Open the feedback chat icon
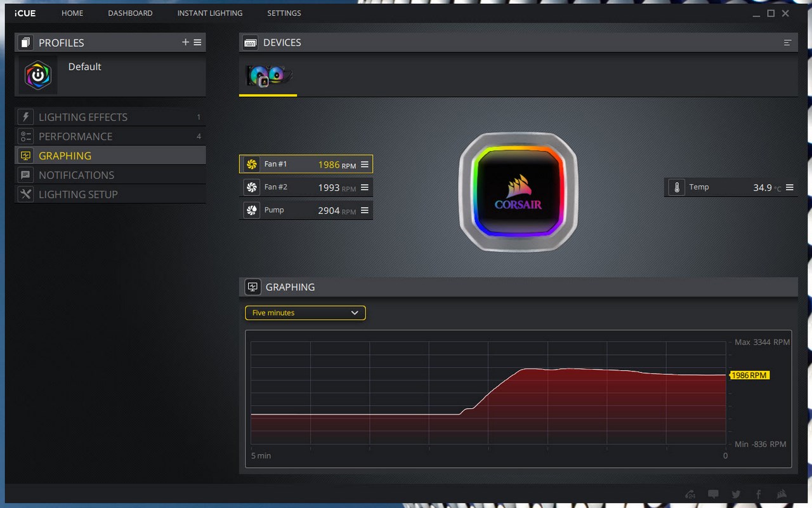 tap(714, 494)
